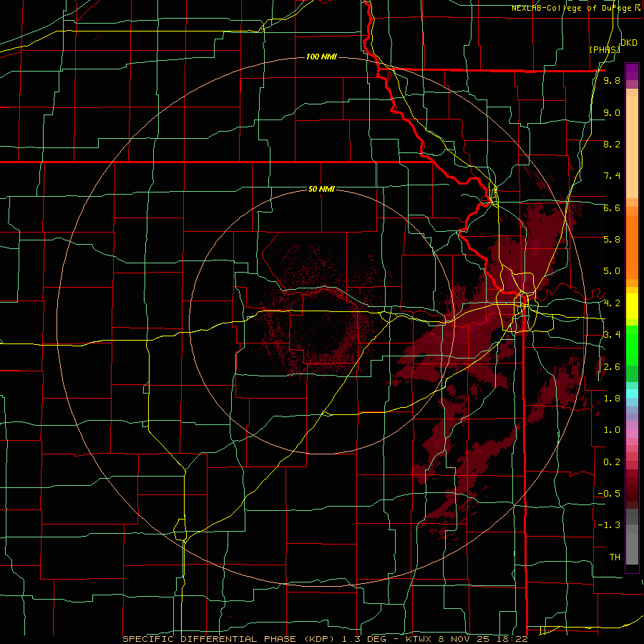The height and width of the screenshot is (644, 644).
Task: Pick the yellow swatch beside 4.2
Action: pos(632,303)
